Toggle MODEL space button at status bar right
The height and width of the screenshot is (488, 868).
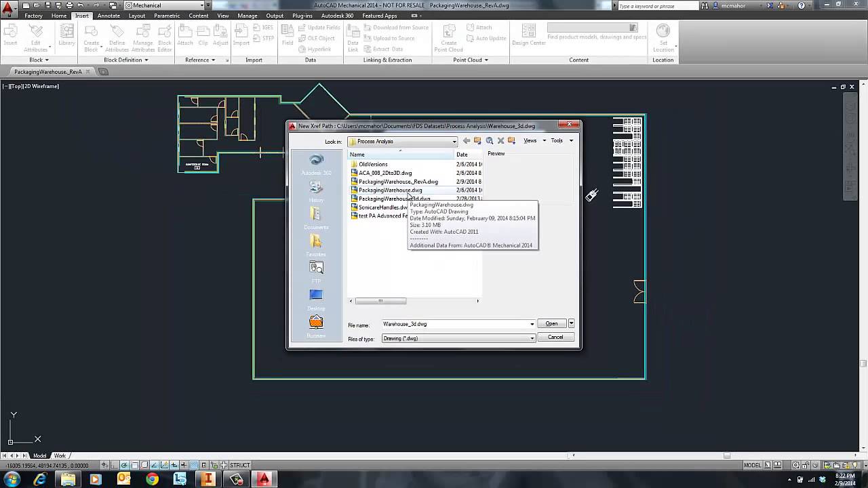click(x=753, y=465)
